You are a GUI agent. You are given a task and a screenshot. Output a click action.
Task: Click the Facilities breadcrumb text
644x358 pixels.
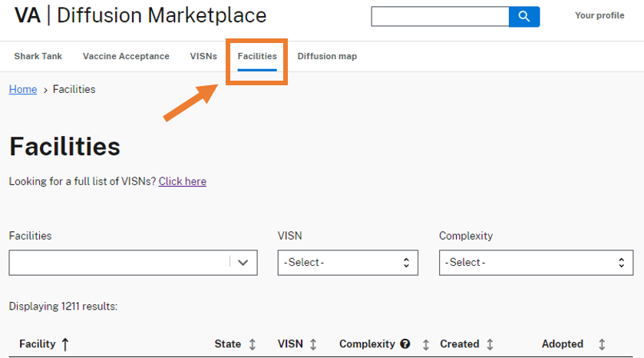74,89
